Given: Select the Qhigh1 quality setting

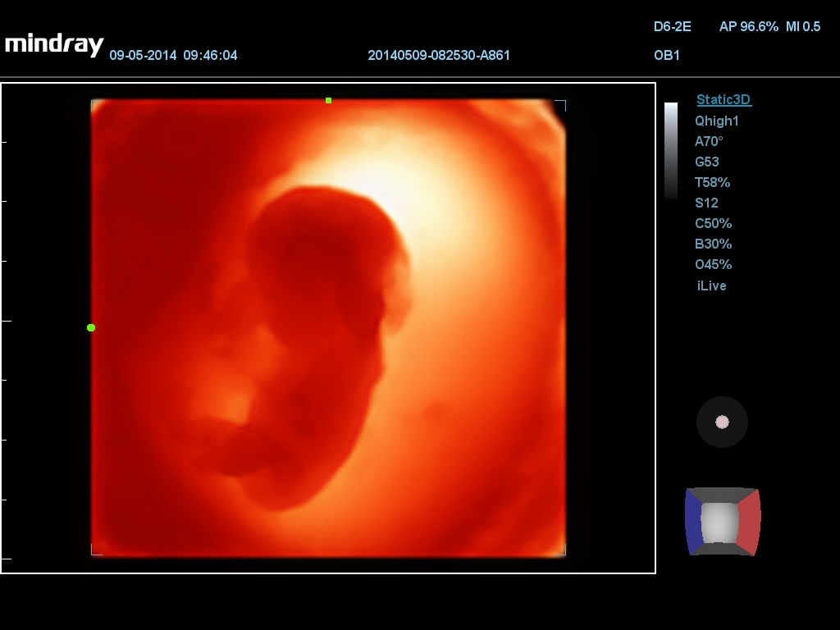Looking at the screenshot, I should [717, 121].
